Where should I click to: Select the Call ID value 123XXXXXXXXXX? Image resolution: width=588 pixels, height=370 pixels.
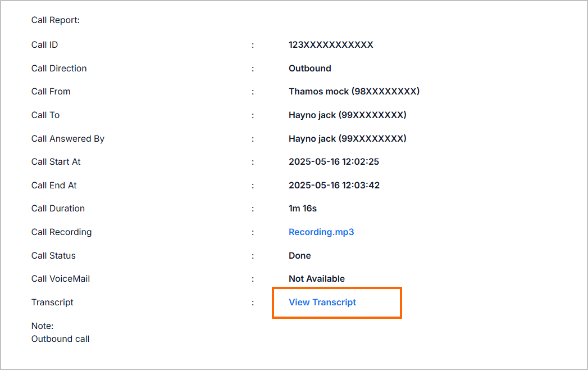[x=331, y=44]
